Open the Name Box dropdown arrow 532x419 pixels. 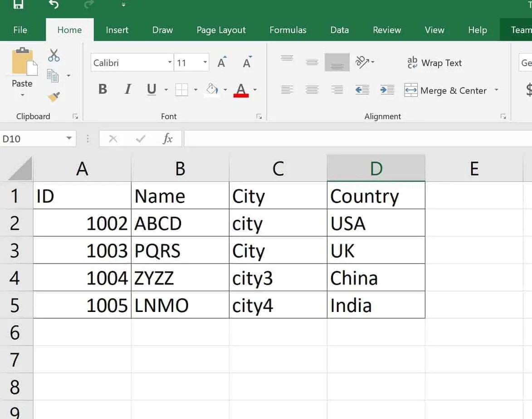pyautogui.click(x=69, y=138)
